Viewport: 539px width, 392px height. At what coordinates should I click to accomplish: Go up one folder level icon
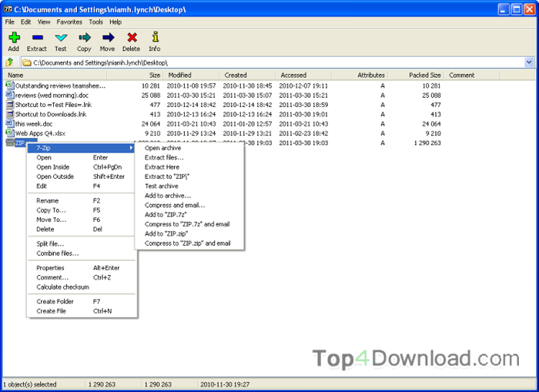coord(9,62)
